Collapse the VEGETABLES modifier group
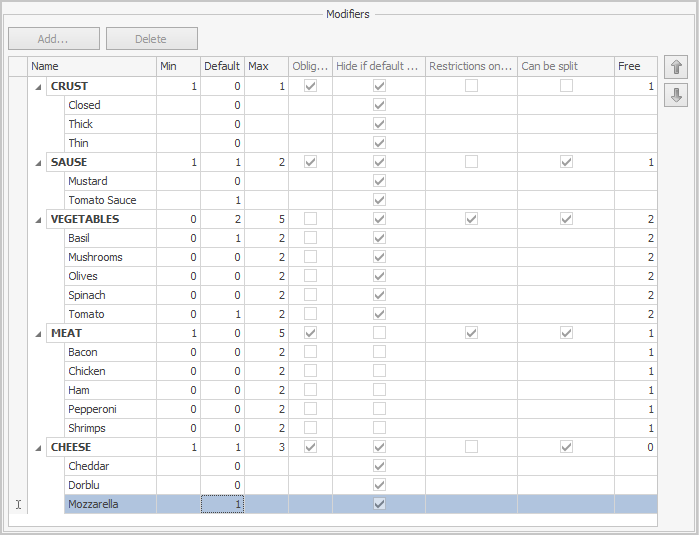 point(39,220)
